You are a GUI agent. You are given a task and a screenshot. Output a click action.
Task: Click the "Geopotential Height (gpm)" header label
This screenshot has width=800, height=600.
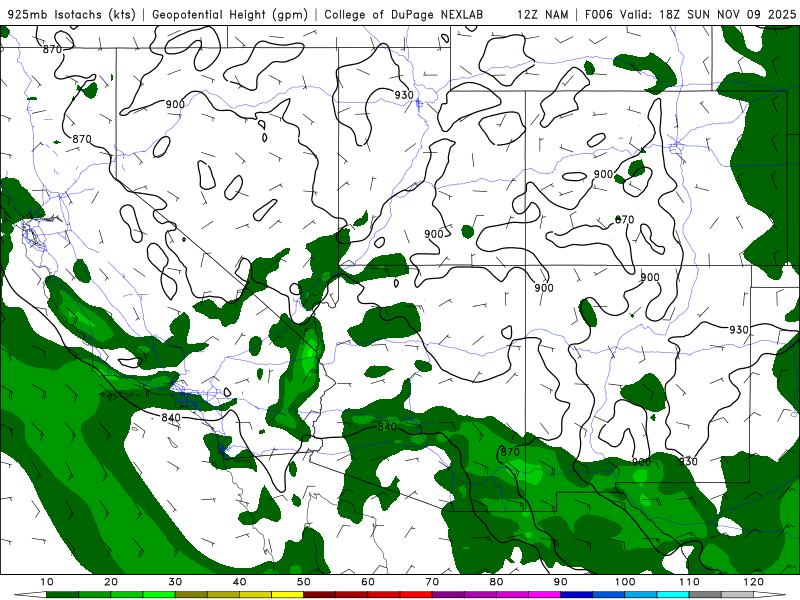coord(230,14)
